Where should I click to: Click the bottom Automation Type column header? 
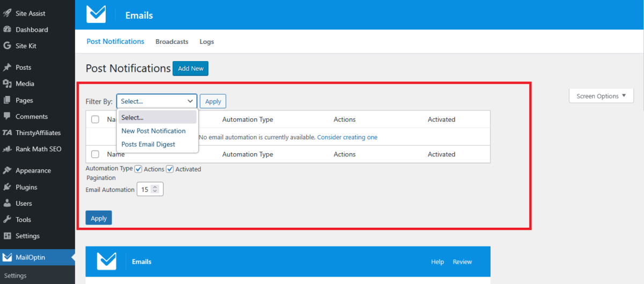[x=247, y=154]
